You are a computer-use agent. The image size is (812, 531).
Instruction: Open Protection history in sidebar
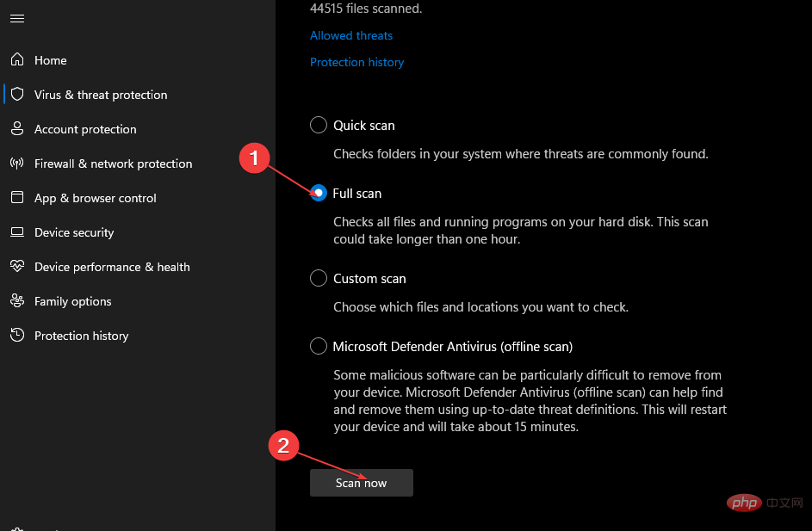(x=81, y=336)
